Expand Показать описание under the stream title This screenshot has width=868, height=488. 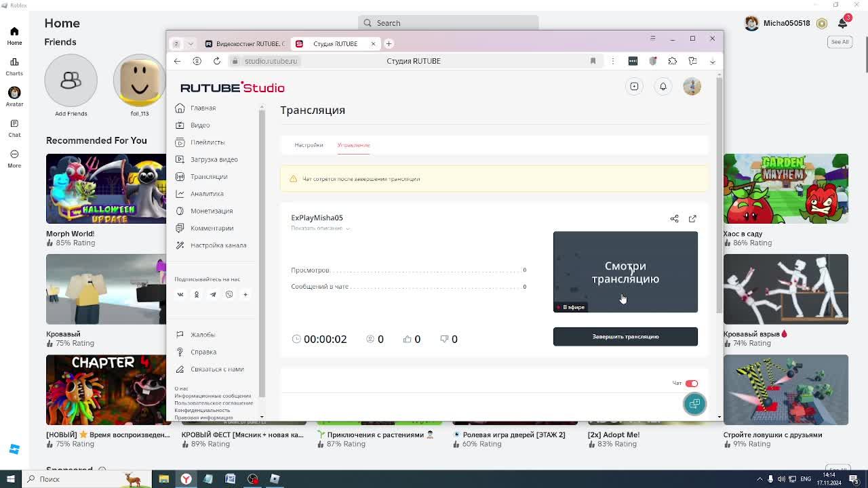[320, 228]
